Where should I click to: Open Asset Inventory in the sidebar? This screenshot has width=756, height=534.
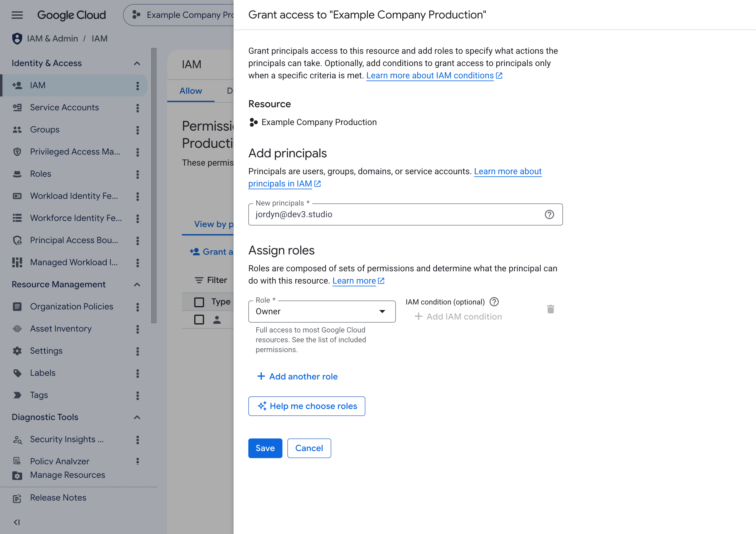(74, 328)
